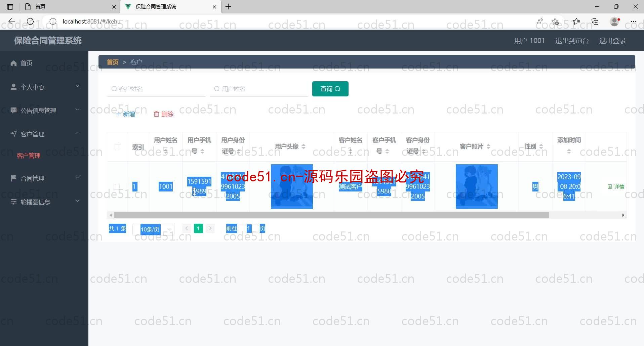The width and height of the screenshot is (644, 346).
Task: Open browser collections icon
Action: pos(595,21)
